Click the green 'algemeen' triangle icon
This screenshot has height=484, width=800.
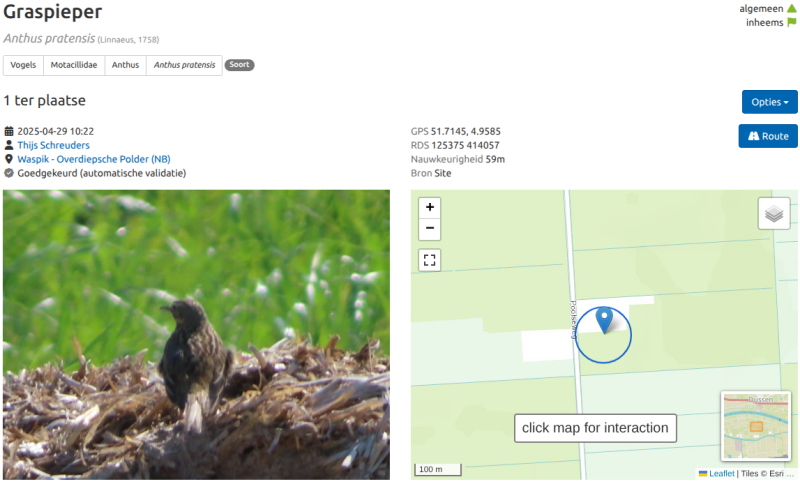791,8
